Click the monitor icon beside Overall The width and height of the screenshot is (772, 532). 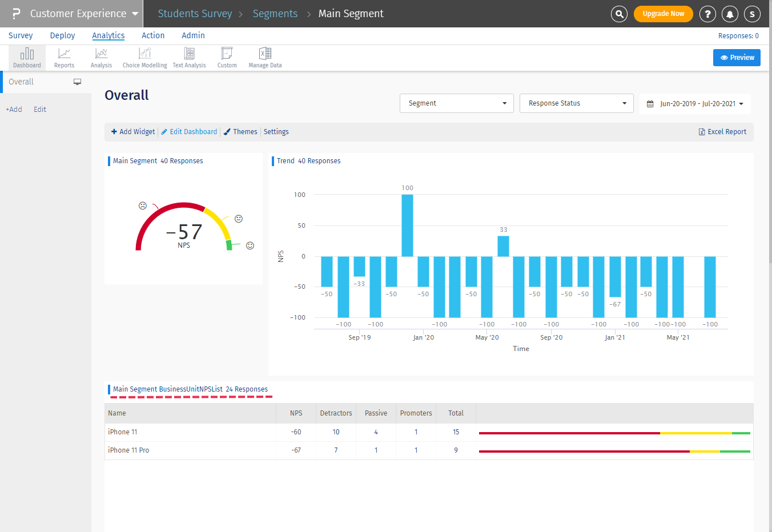click(77, 82)
